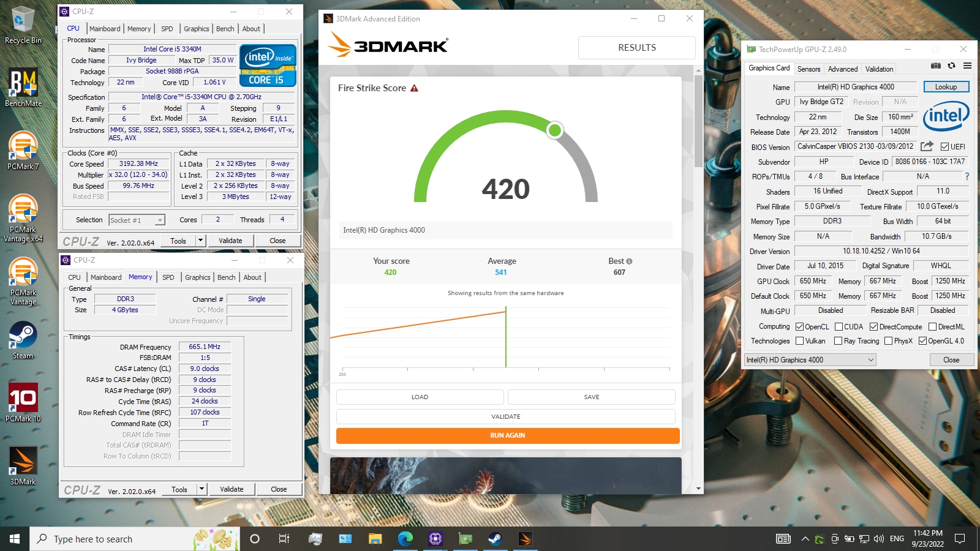The height and width of the screenshot is (551, 980).
Task: Open the Recycle Bin desktop icon
Action: (x=23, y=24)
